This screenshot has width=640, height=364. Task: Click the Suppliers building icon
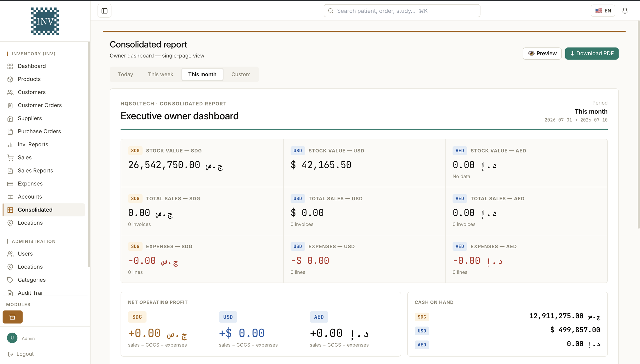[x=10, y=118]
